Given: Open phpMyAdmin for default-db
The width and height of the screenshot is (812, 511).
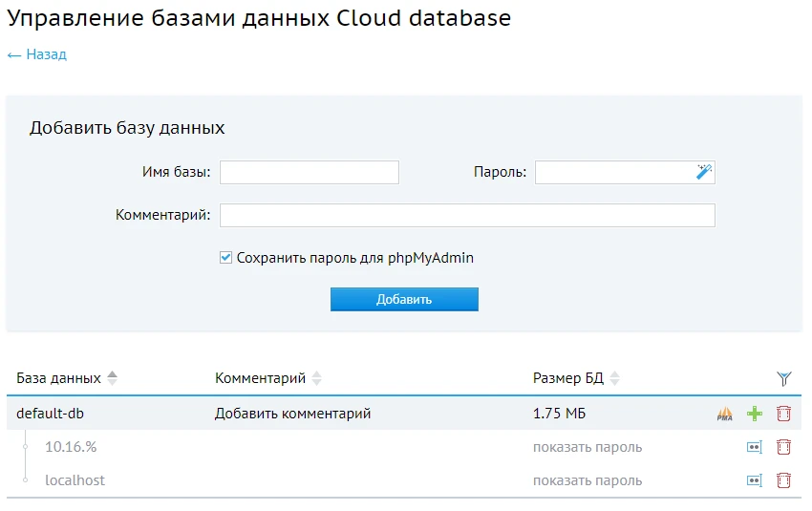Looking at the screenshot, I should tap(724, 414).
